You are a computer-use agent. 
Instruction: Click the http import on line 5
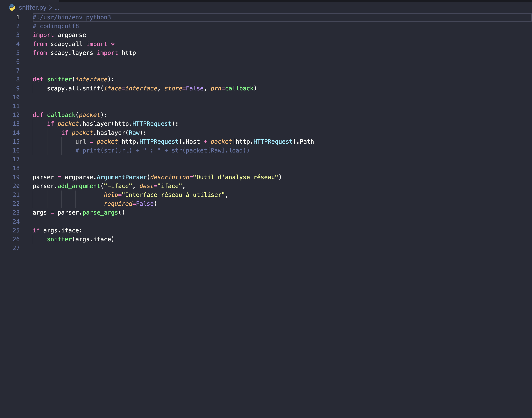[x=129, y=53]
